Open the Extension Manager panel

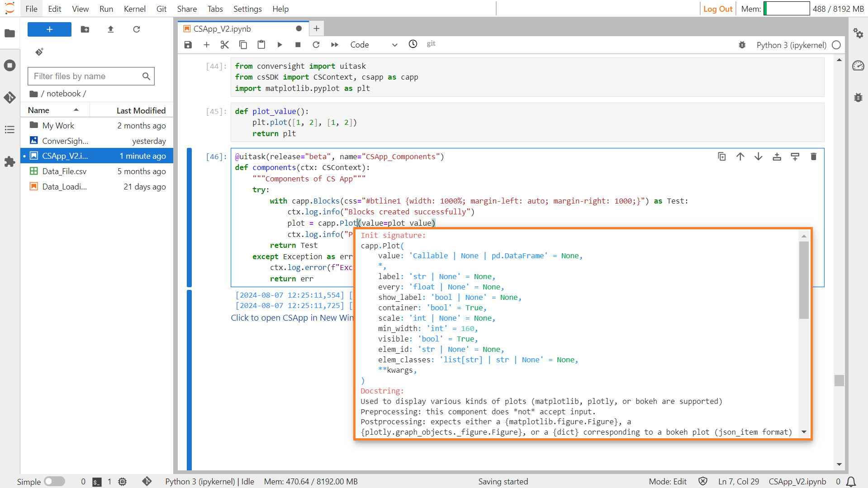pos(9,161)
